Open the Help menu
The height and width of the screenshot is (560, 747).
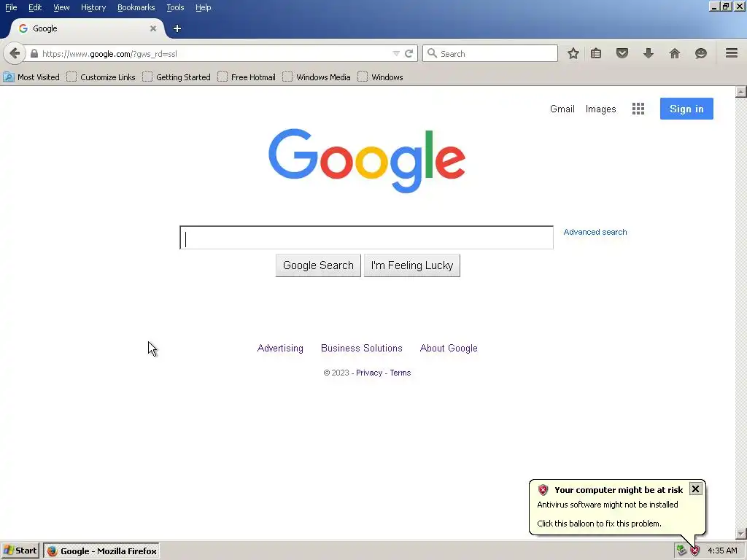coord(203,7)
